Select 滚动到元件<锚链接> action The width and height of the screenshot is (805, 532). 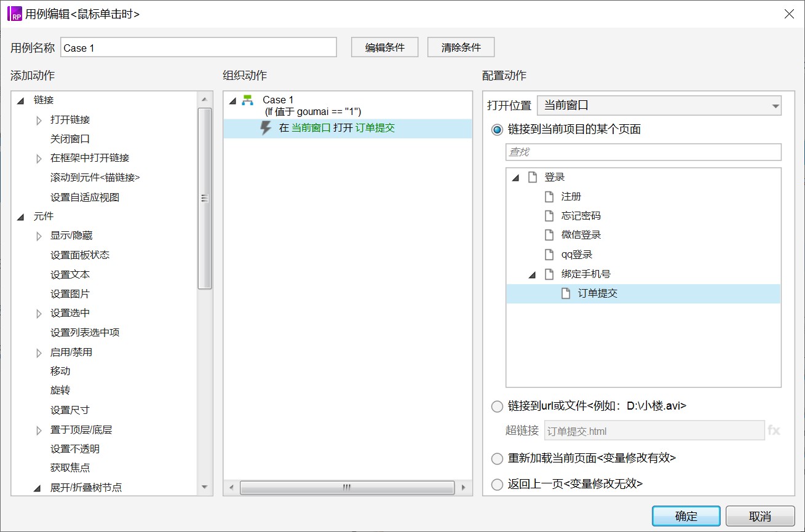pyautogui.click(x=95, y=178)
